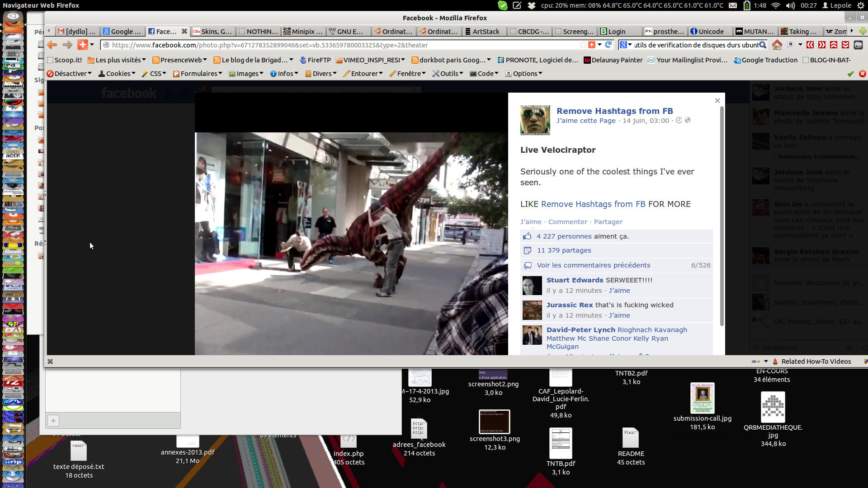
Task: Click the magnifier in the search box
Action: (763, 45)
